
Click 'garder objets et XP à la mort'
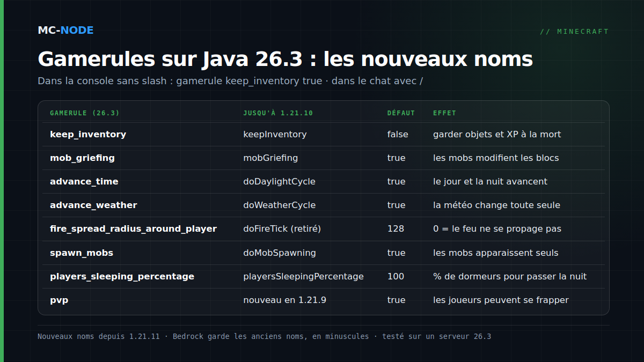click(497, 134)
